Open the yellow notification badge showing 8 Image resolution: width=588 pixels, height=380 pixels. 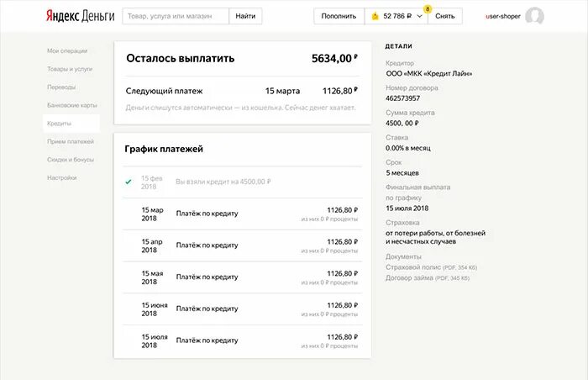click(428, 8)
